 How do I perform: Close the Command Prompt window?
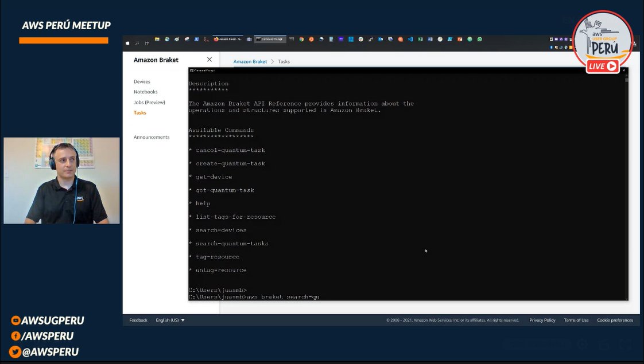[x=624, y=71]
